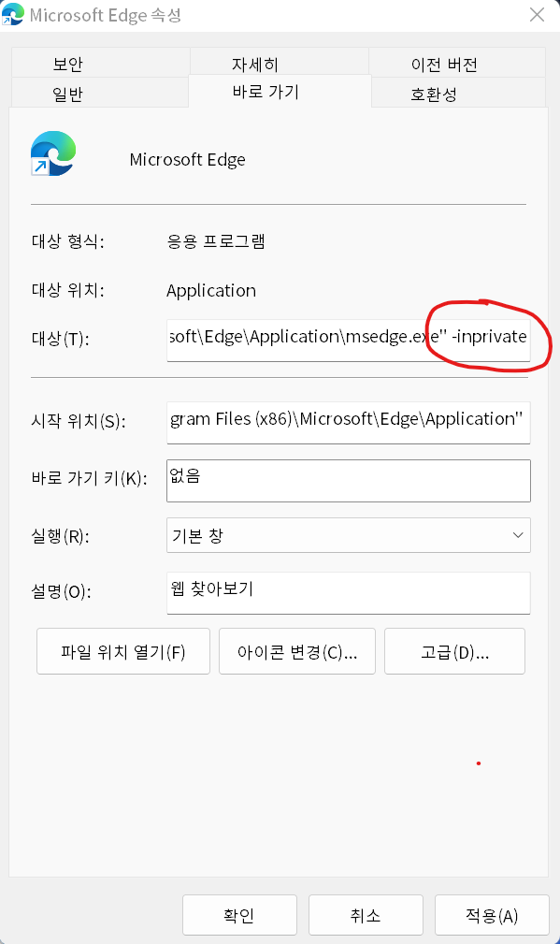Click the small Edge icon in the title bar

click(x=13, y=14)
